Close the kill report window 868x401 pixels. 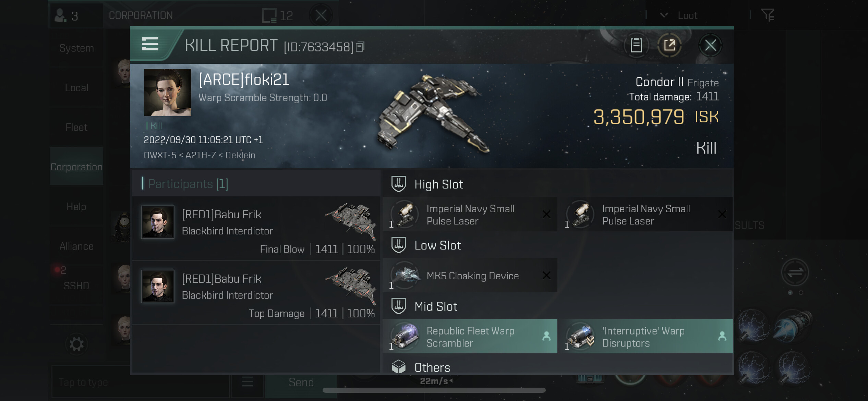pos(710,45)
